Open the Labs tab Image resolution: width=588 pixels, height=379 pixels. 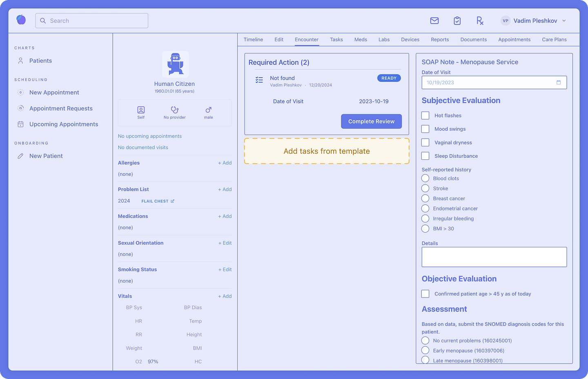[384, 40]
